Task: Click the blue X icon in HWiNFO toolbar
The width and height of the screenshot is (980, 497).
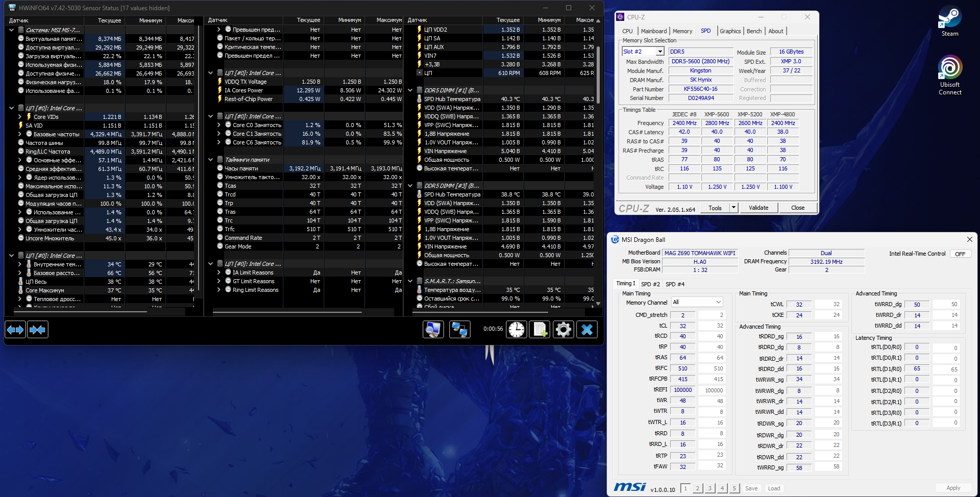Action: [587, 330]
